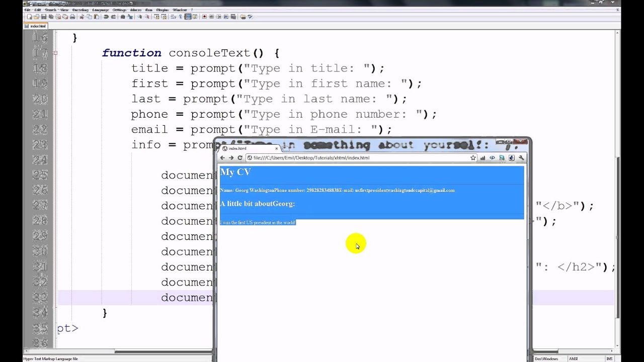The height and width of the screenshot is (362, 644).
Task: Click the Open file toolbar icon
Action: pyautogui.click(x=36, y=17)
